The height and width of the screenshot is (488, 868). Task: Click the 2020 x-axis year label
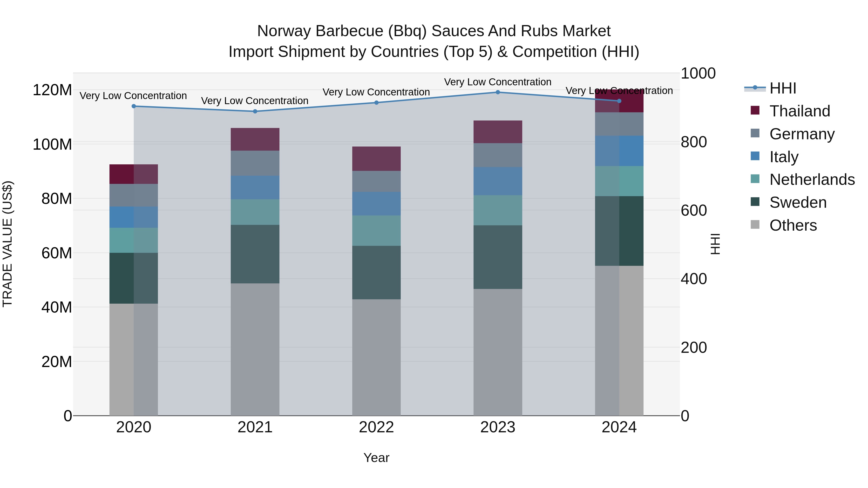tap(134, 427)
